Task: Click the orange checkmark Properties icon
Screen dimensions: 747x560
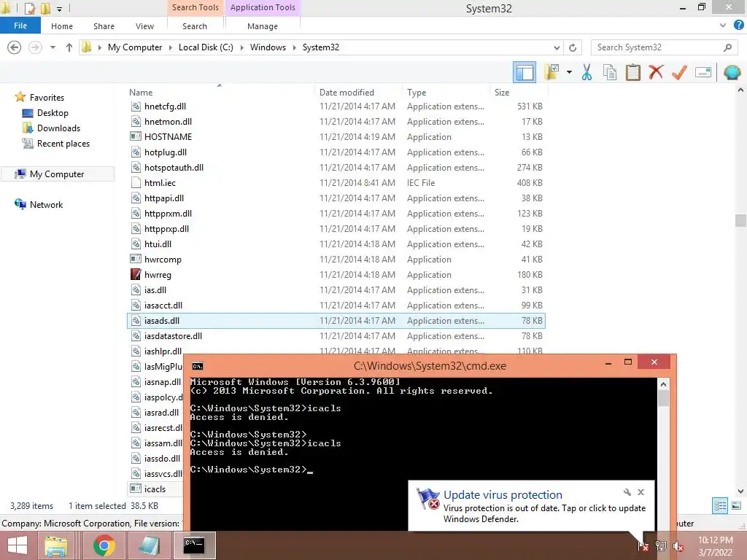Action: tap(679, 72)
